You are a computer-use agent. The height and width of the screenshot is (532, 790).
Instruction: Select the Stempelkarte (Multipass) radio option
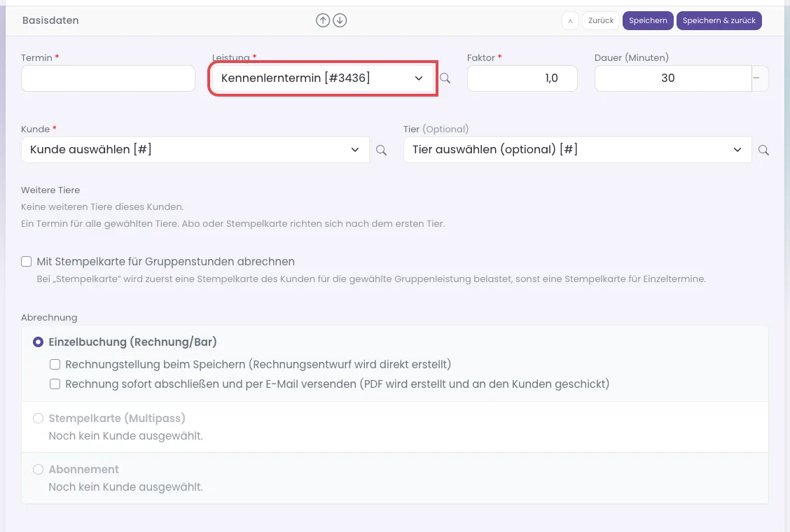tap(39, 419)
